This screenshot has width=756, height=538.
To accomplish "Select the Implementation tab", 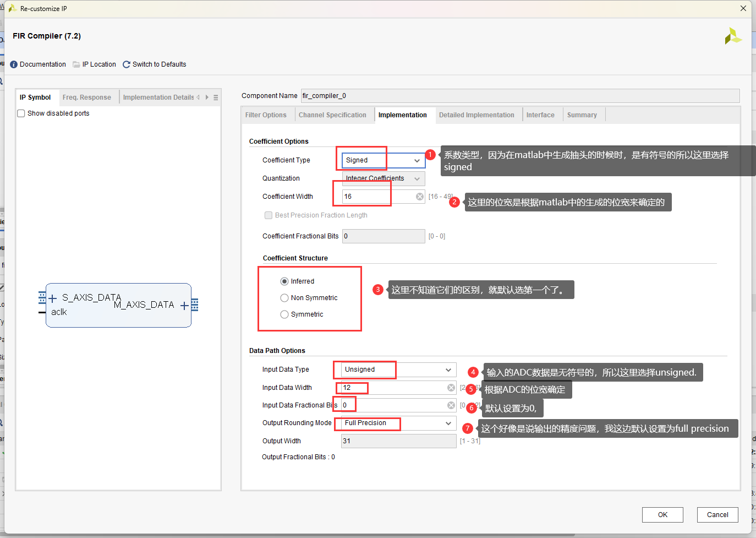I will 403,115.
